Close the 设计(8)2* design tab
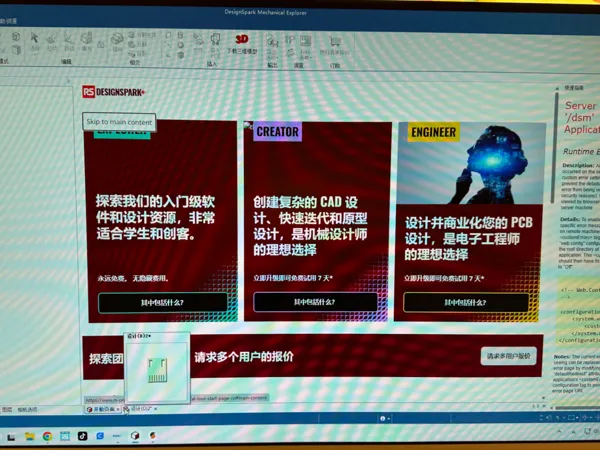 click(156, 409)
